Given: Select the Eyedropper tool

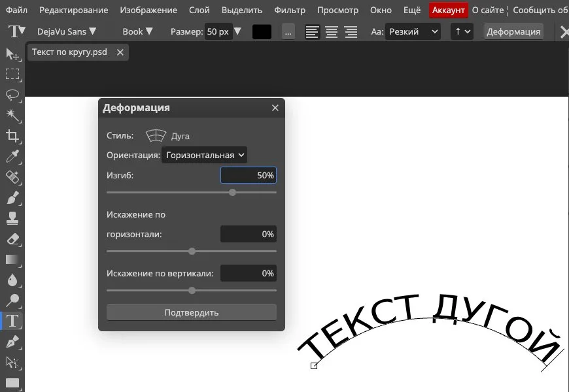Looking at the screenshot, I should 12,156.
